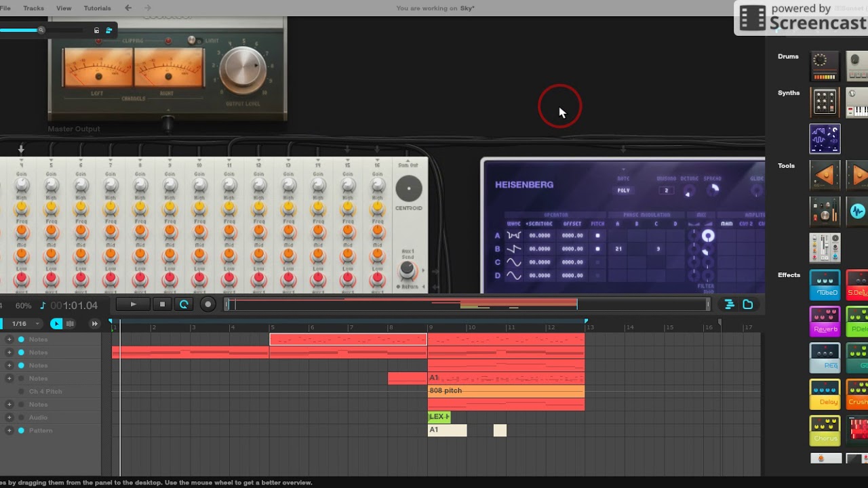Select the TubeD effect pedal
The width and height of the screenshot is (868, 488).
pyautogui.click(x=825, y=285)
